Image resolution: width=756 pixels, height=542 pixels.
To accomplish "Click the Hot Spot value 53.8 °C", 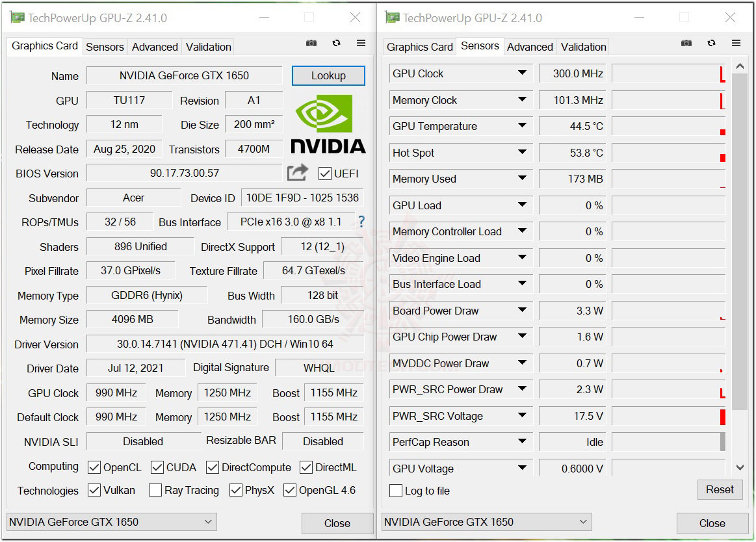I will point(572,152).
